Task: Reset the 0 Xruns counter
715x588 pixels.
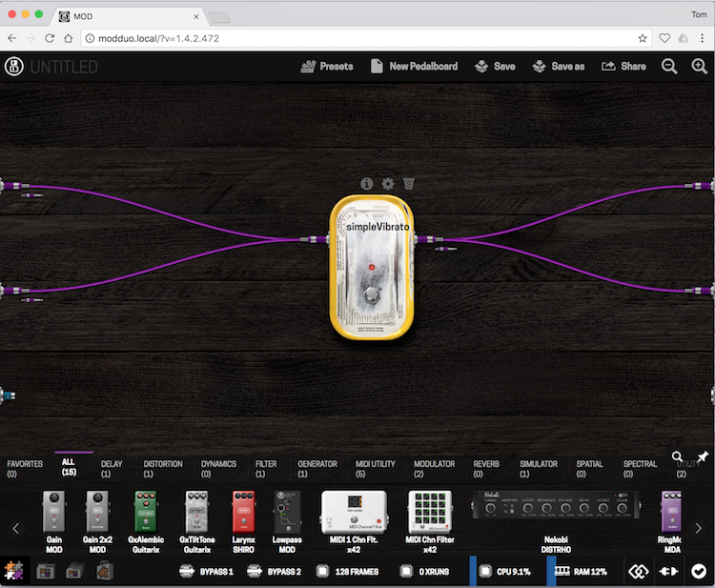Action: click(x=424, y=571)
